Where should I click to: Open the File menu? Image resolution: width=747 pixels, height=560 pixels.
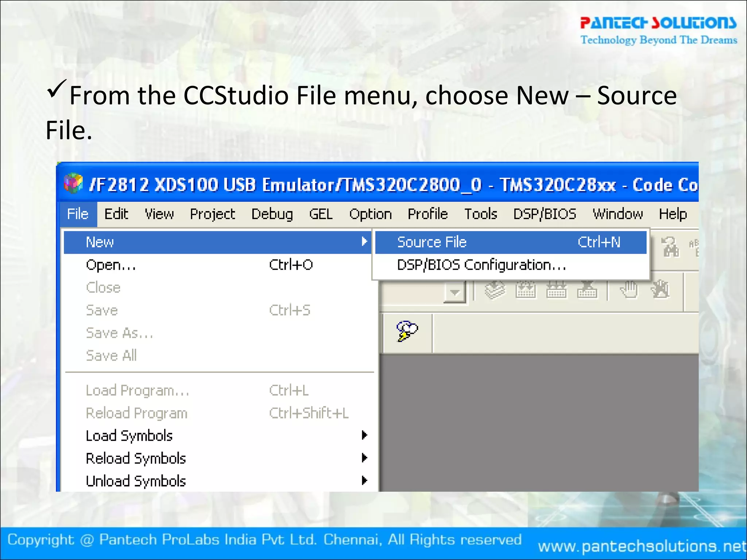point(78,214)
